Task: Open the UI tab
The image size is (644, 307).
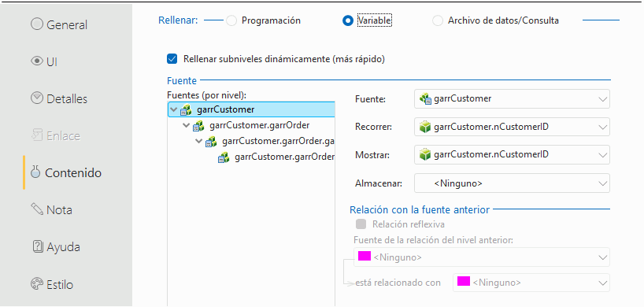Action: tap(44, 61)
